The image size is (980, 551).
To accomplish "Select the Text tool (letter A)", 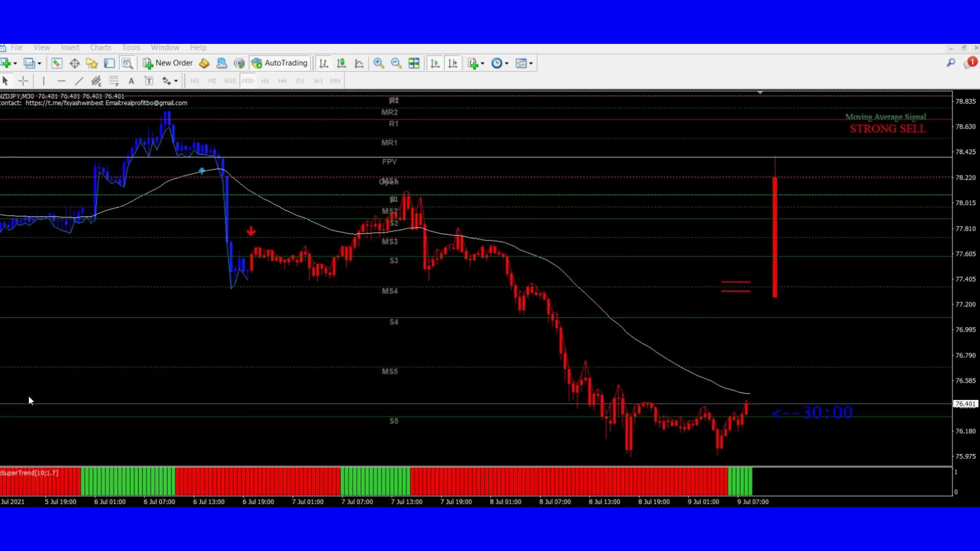I will coord(131,81).
